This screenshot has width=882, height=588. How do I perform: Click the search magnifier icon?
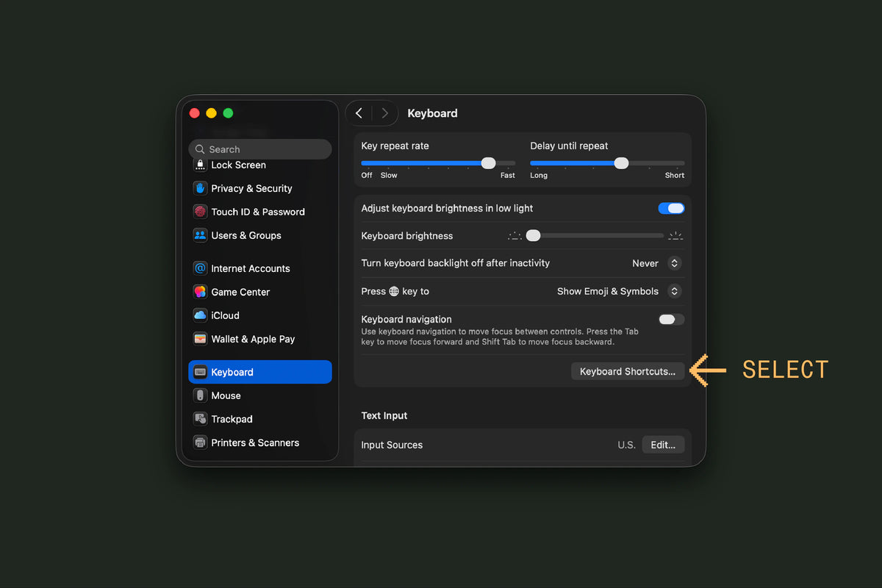point(200,149)
